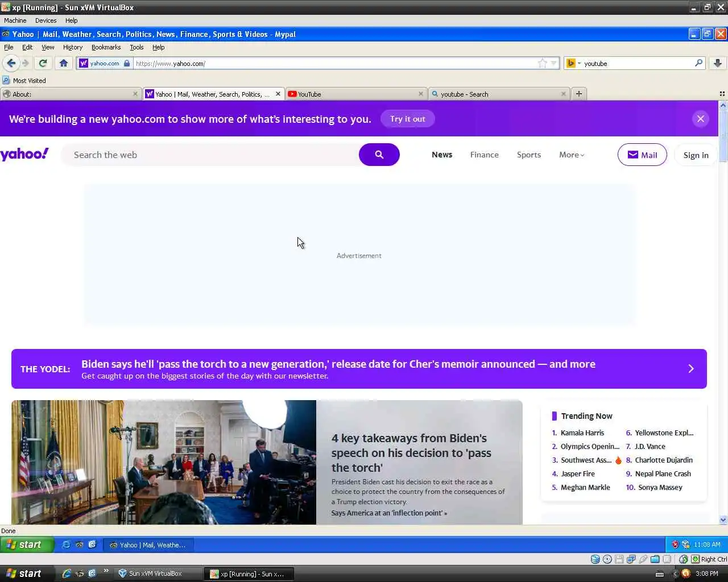This screenshot has width=728, height=582.
Task: Open Yahoo Mail button
Action: pyautogui.click(x=642, y=155)
